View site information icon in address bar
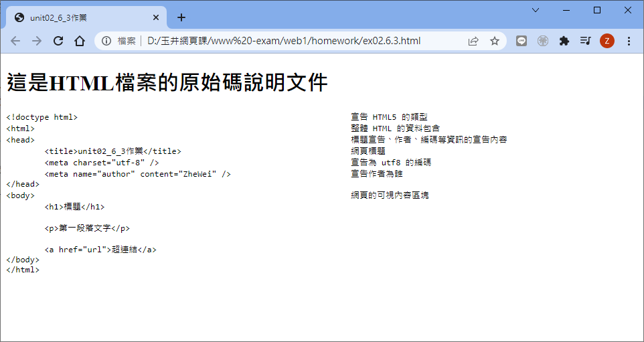Viewport: 644px width, 342px height. click(106, 41)
